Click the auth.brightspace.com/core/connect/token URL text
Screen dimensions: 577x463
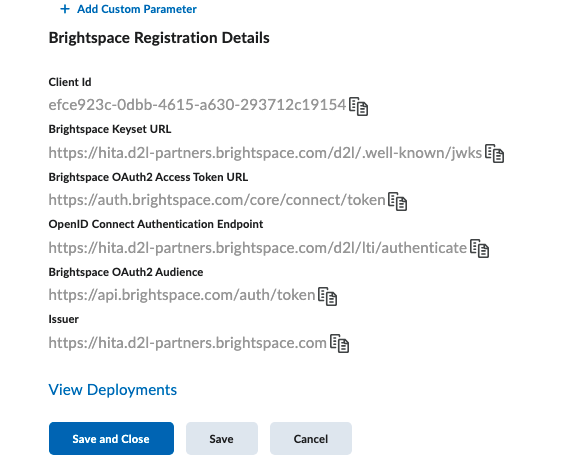click(217, 200)
